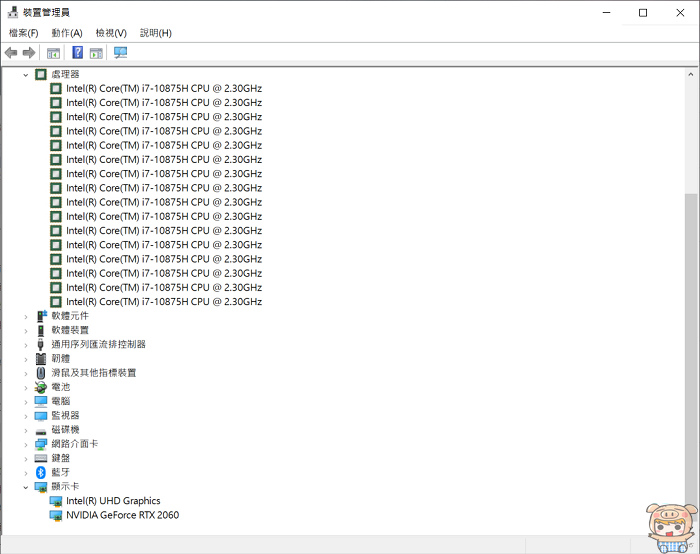Select Intel(R) UHD Graphics device
700x554 pixels.
point(113,501)
